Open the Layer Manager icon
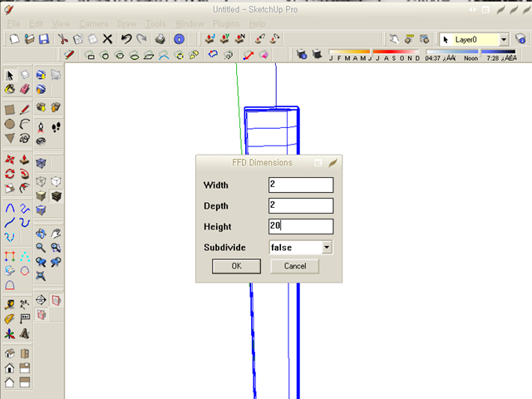The height and width of the screenshot is (399, 532). pyautogui.click(x=520, y=39)
